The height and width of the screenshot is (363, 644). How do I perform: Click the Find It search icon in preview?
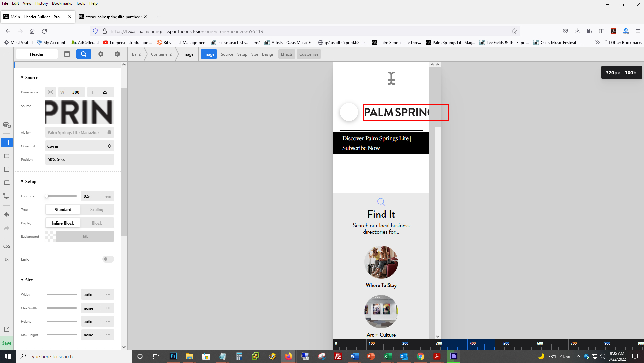pyautogui.click(x=381, y=202)
